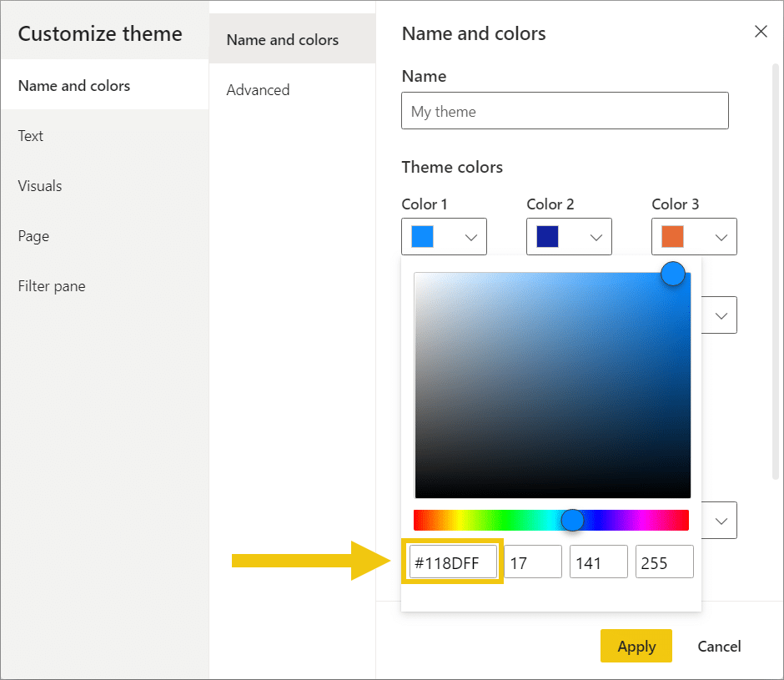The width and height of the screenshot is (784, 680).
Task: Click the green value field showing 141
Action: [598, 562]
